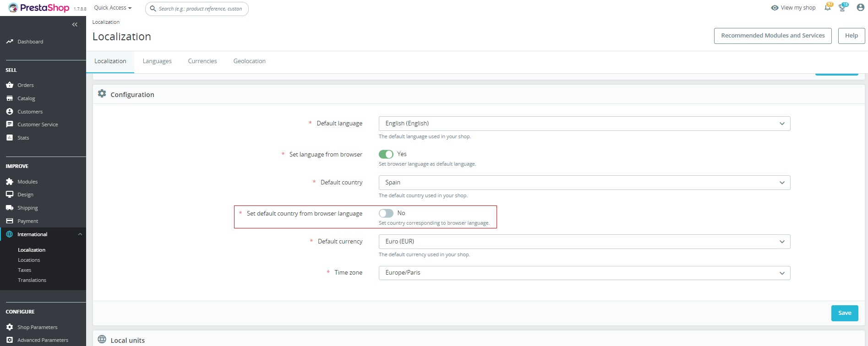Image resolution: width=868 pixels, height=346 pixels.
Task: Enable Set default country from browser language
Action: click(x=386, y=213)
